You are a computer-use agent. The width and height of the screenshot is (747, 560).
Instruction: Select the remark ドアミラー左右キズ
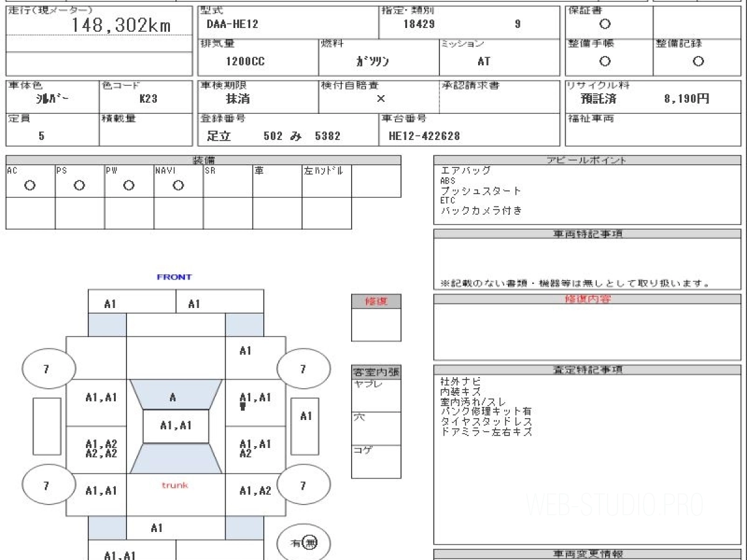486,432
